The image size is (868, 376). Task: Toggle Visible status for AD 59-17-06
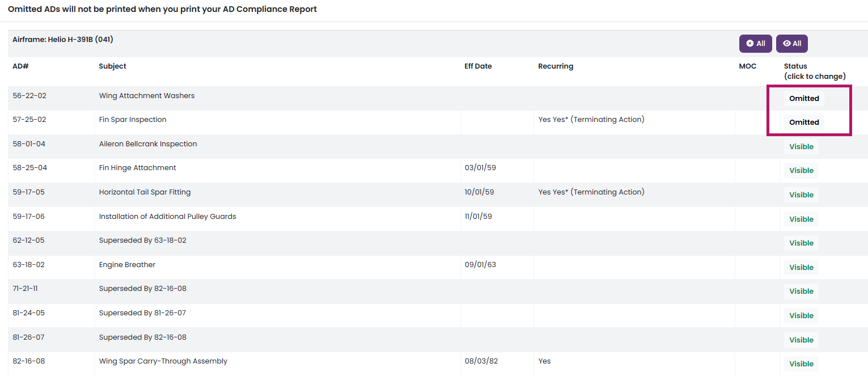click(801, 219)
